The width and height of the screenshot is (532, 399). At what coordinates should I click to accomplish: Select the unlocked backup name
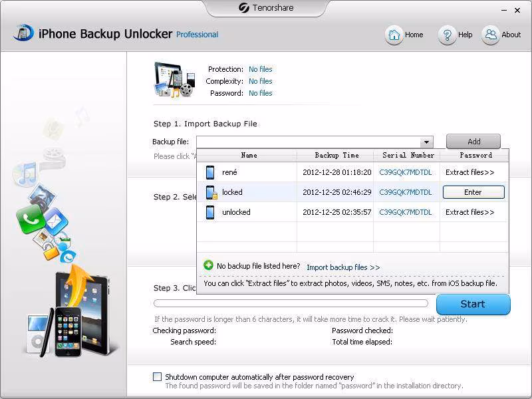[x=237, y=212]
